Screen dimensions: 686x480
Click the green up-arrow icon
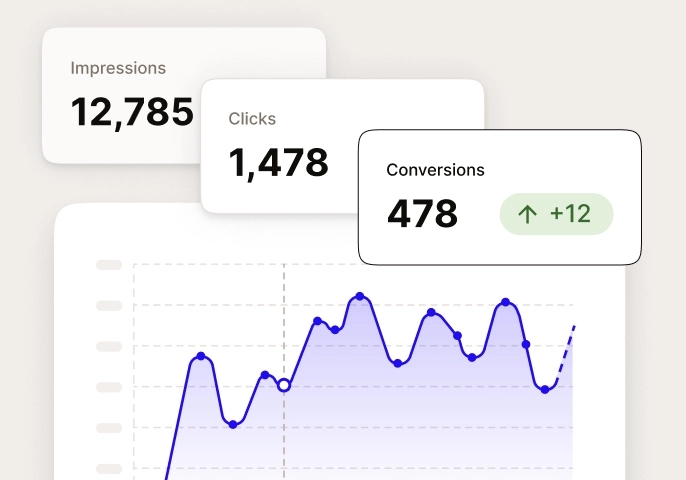point(527,214)
